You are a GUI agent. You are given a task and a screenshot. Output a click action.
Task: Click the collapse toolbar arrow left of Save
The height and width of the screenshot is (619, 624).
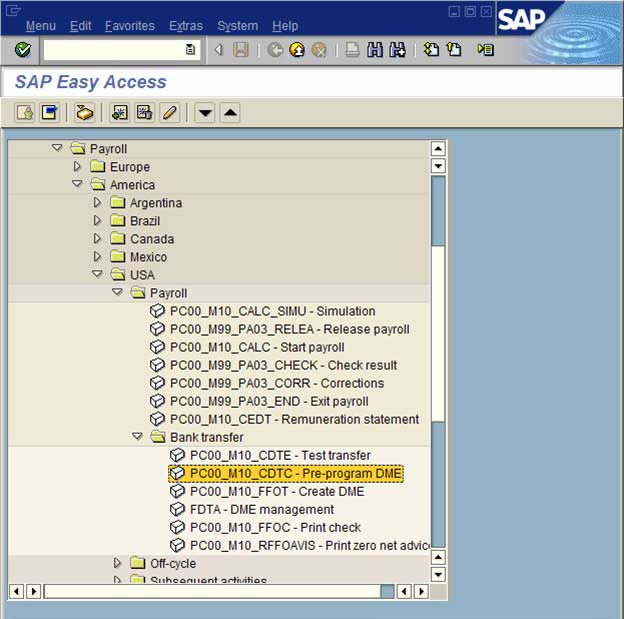coord(218,50)
